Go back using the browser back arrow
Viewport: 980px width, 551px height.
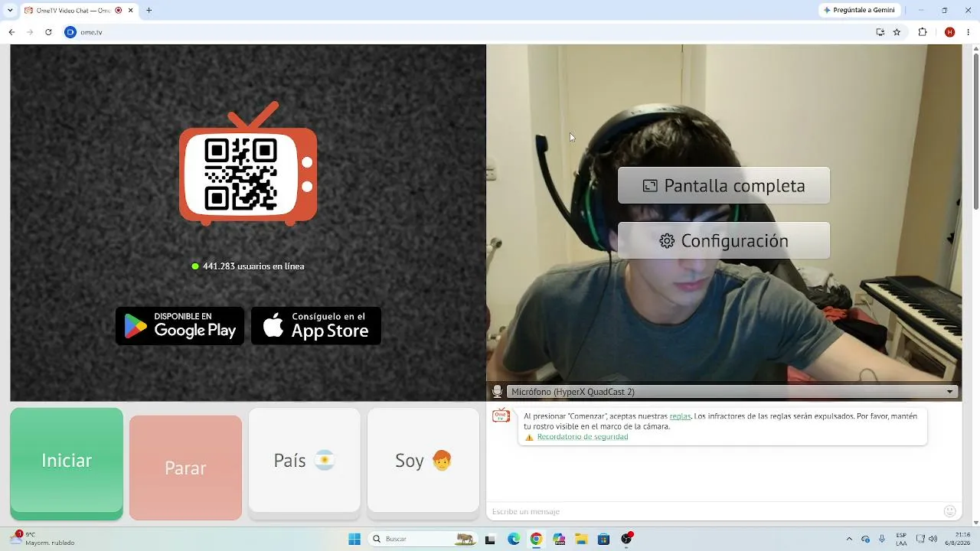click(11, 32)
